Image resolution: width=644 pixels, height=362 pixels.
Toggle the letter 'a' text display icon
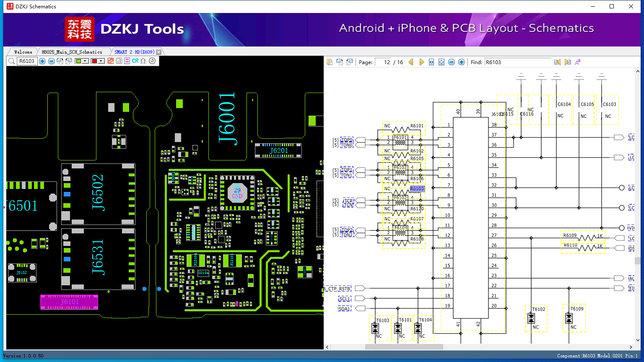(119, 61)
